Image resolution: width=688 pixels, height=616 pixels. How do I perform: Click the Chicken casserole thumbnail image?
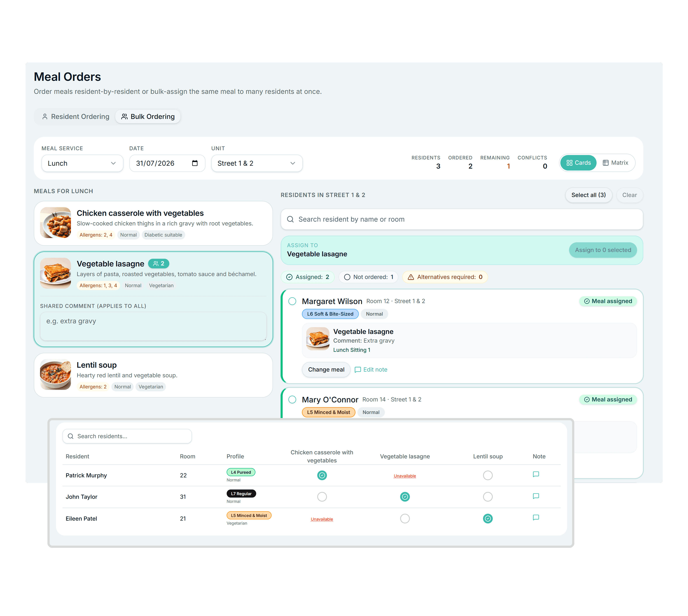(x=56, y=223)
